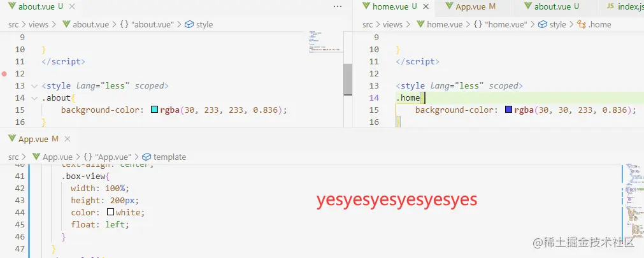
Task: Collapse the style block fold arrow at line 13
Action: tap(34, 86)
